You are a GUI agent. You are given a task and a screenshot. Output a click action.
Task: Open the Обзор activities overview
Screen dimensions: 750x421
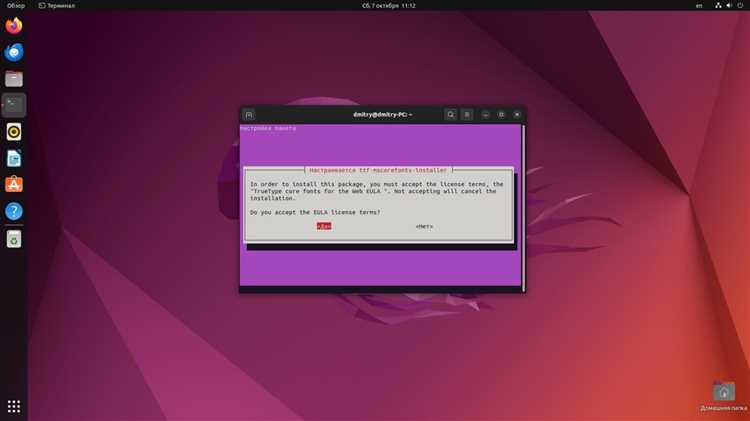pyautogui.click(x=16, y=6)
